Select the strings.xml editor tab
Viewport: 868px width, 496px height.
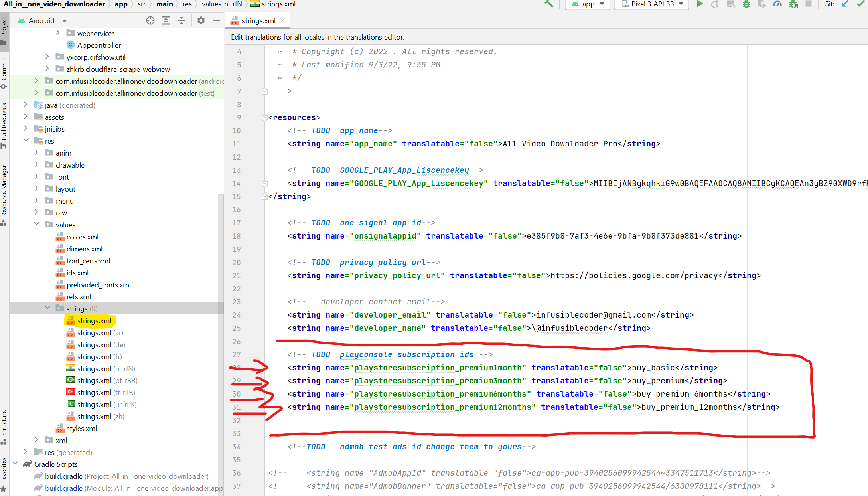point(258,20)
